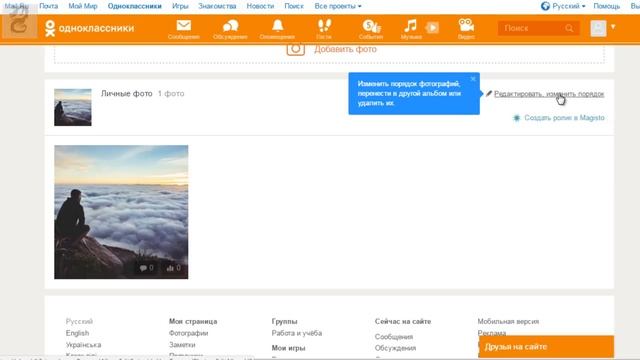This screenshot has width=640, height=360.
Task: Open the large cloud photo
Action: 121,212
